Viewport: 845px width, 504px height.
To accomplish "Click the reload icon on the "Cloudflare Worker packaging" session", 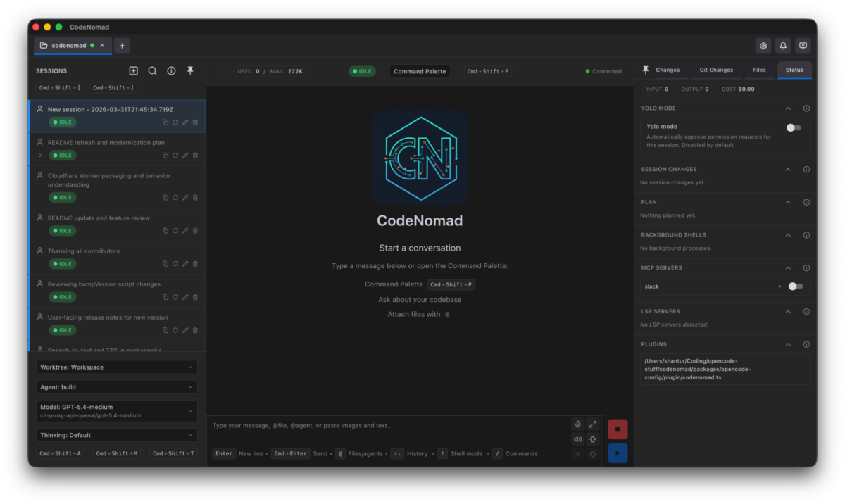I will coord(175,198).
